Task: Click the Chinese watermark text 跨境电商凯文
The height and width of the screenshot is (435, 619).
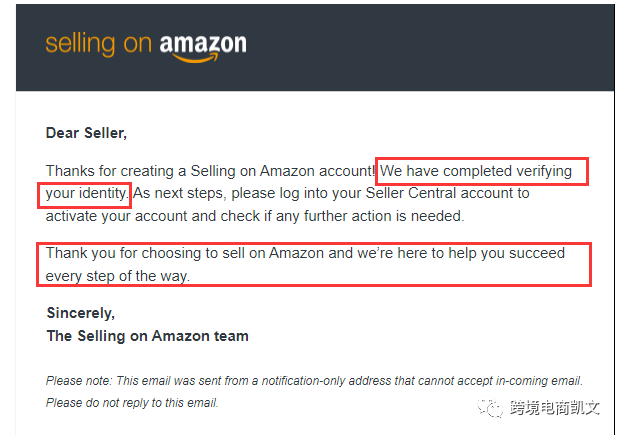Action: (x=555, y=408)
